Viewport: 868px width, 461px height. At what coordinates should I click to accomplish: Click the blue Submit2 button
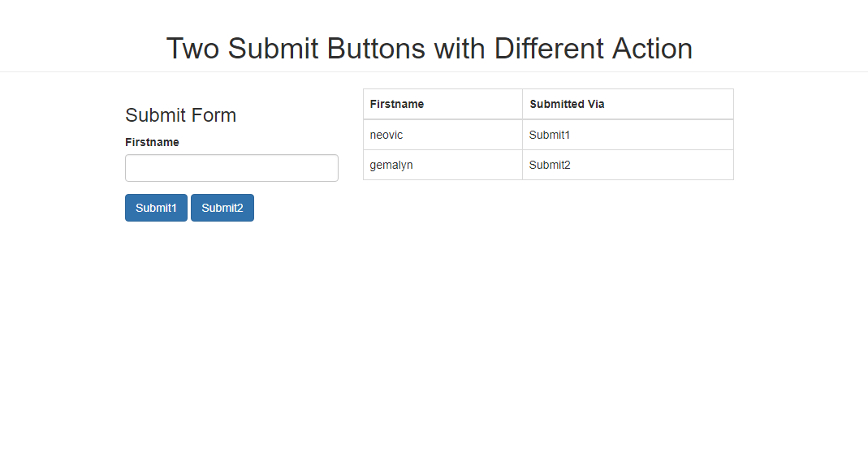pyautogui.click(x=222, y=208)
